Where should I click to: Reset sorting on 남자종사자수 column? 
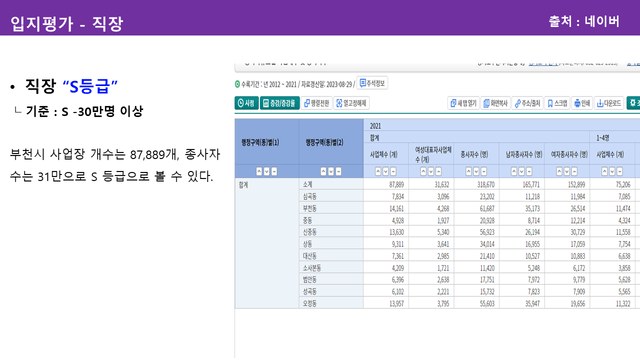point(529,171)
